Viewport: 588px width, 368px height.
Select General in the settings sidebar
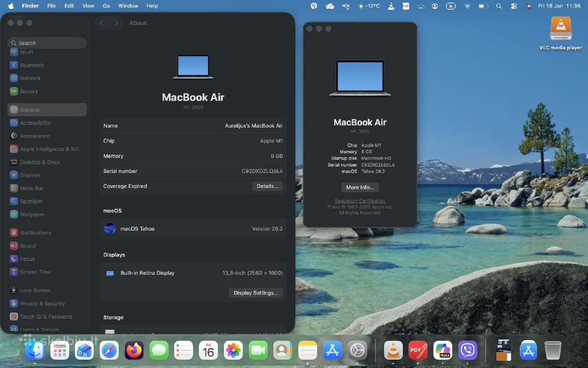point(47,110)
